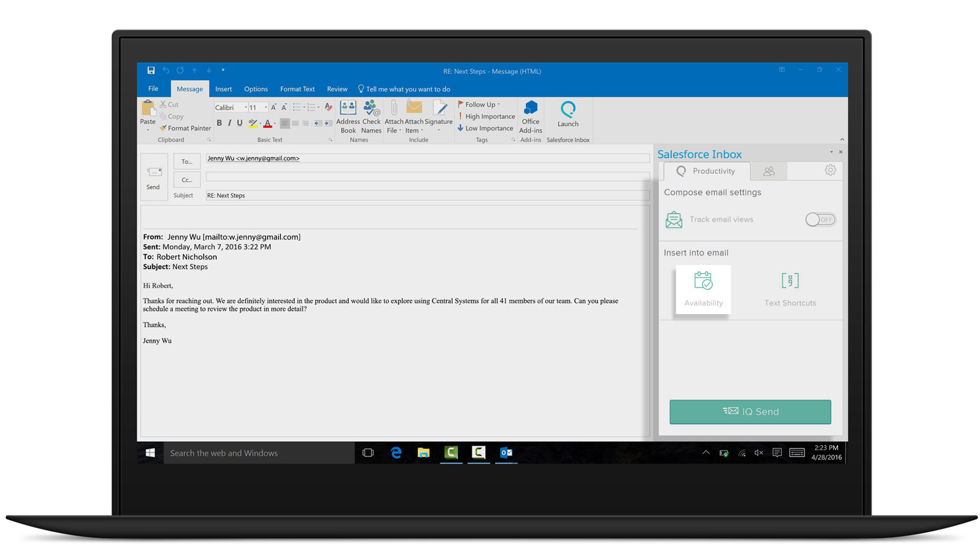980x551 pixels.
Task: Open the people tab in Salesforce Inbox
Action: click(769, 171)
